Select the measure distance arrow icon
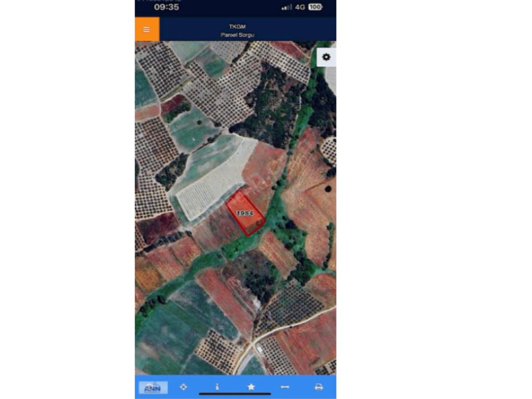The image size is (532, 399). 284,387
